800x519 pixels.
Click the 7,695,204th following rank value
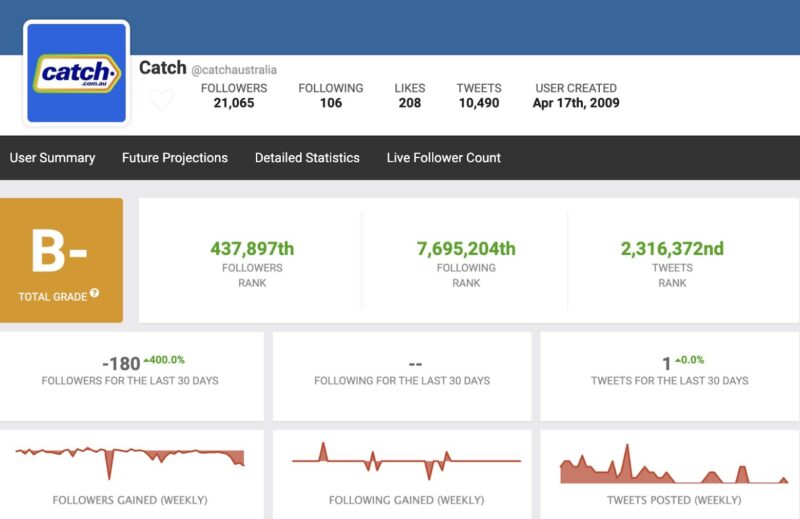[x=466, y=249]
